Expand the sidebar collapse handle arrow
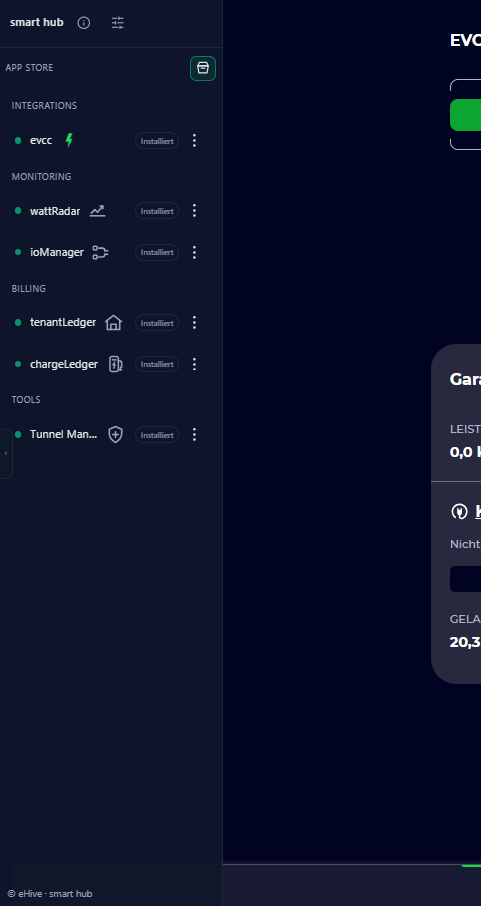This screenshot has height=906, width=481. click(6, 454)
